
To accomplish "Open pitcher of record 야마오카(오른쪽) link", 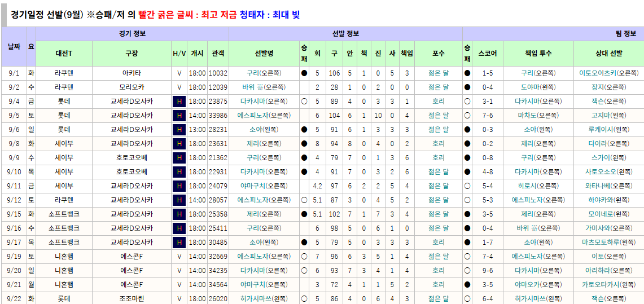I will click(x=538, y=285).
